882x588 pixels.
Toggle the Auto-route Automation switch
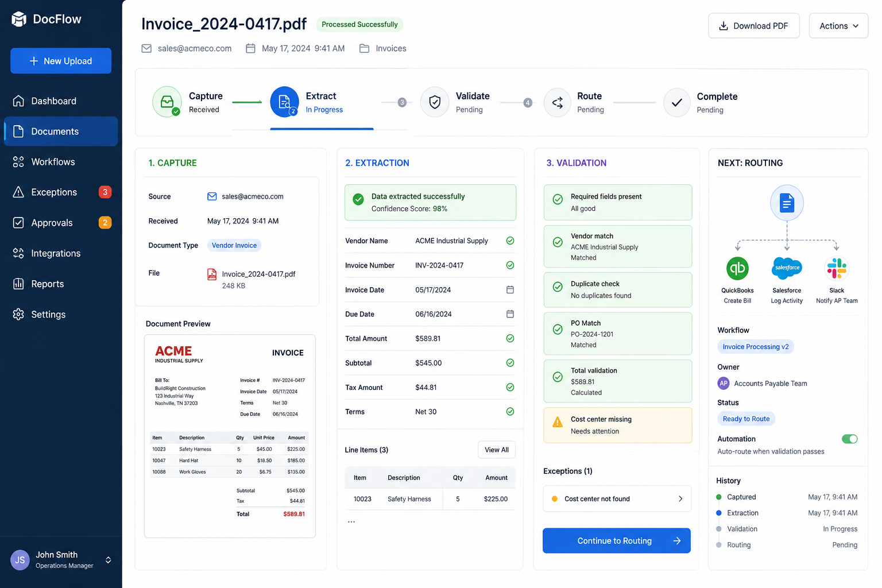(849, 439)
